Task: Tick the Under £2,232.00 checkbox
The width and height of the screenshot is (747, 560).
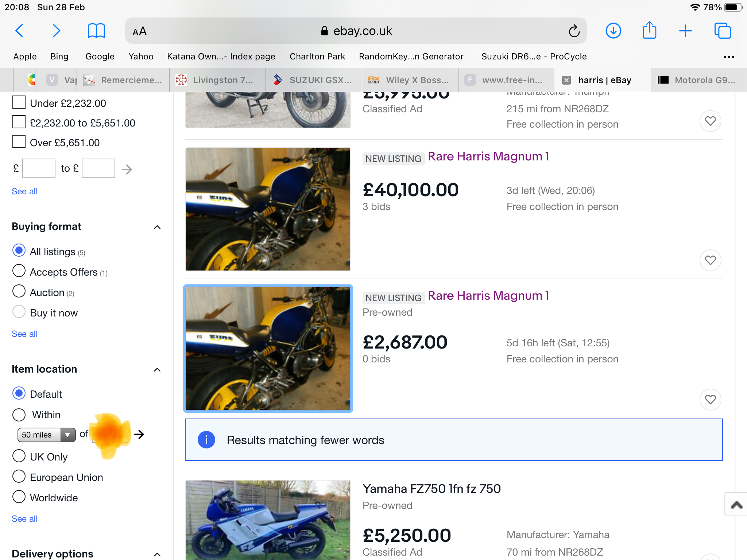Action: (19, 102)
